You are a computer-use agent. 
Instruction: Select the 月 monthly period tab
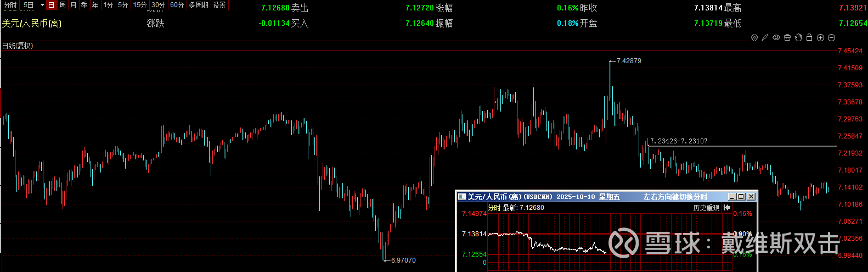click(74, 5)
